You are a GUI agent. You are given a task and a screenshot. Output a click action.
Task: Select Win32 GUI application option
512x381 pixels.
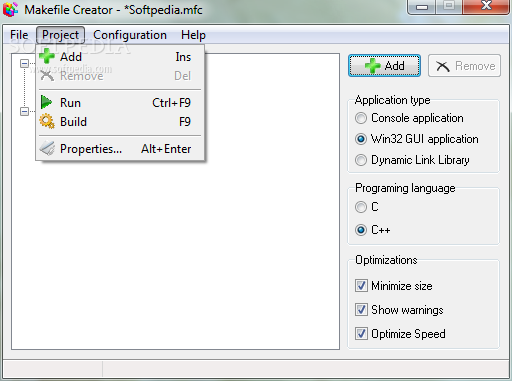pos(361,139)
